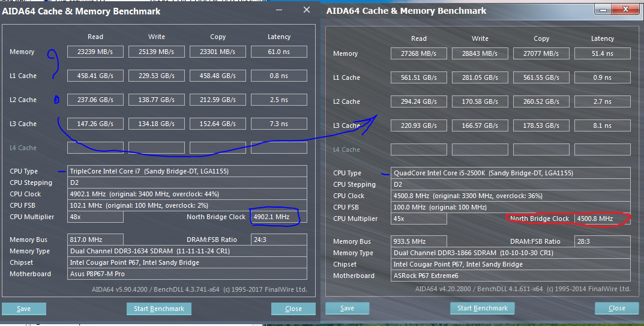Screen dimensions: 644x326
Task: Select Memory Write value 28843 MB/s
Action: pos(480,53)
